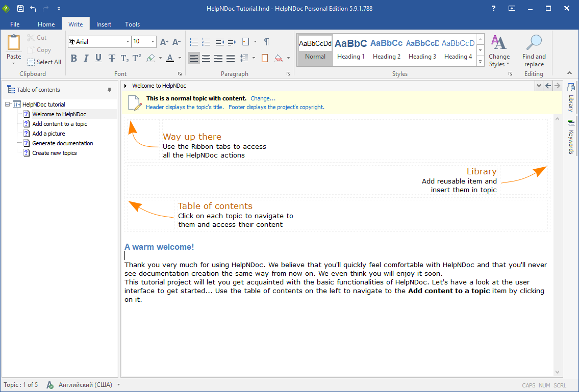Click the font color swatch button

coord(169,58)
